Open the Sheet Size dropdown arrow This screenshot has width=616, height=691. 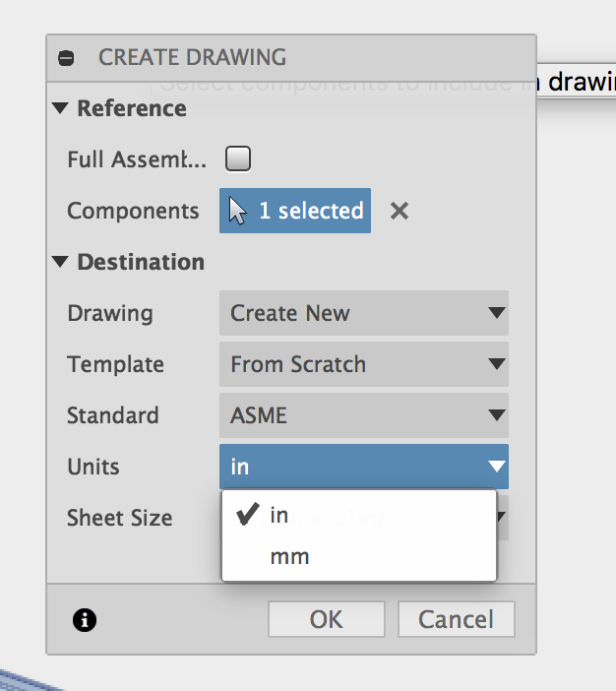(x=501, y=516)
